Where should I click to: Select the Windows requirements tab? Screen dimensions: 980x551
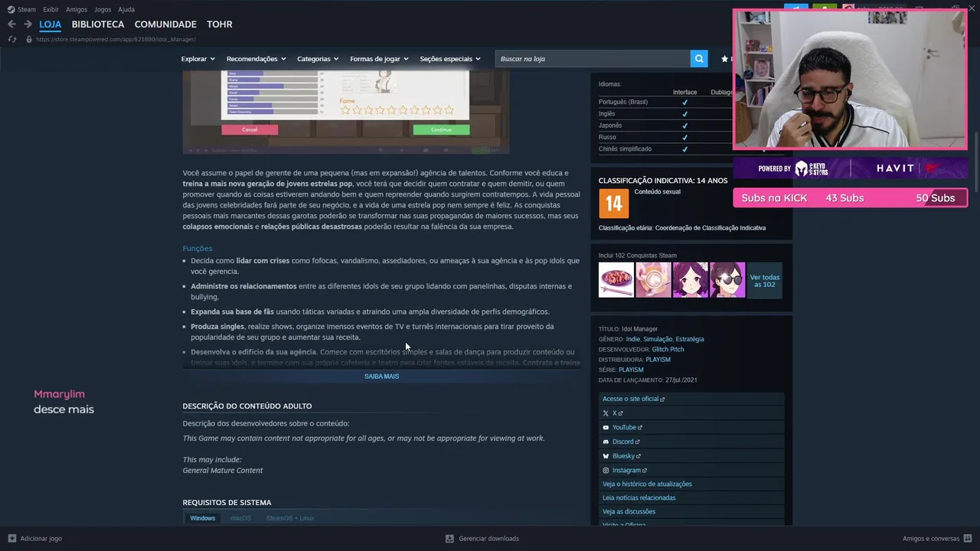[203, 518]
